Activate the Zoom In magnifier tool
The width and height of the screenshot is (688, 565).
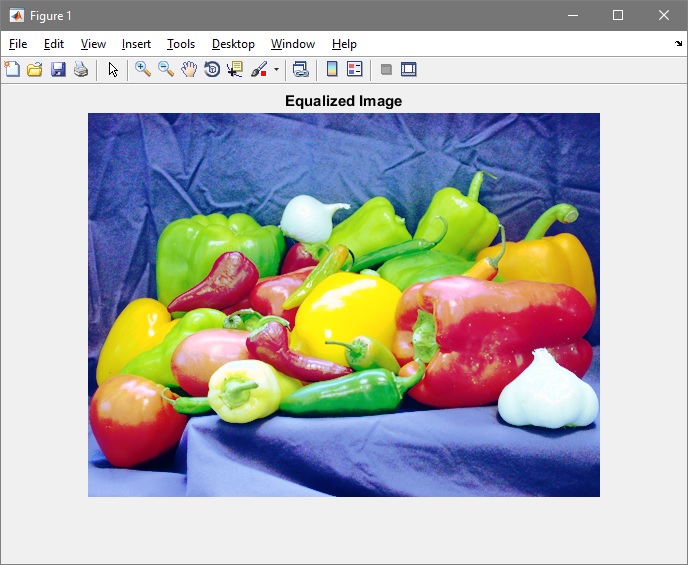click(143, 69)
